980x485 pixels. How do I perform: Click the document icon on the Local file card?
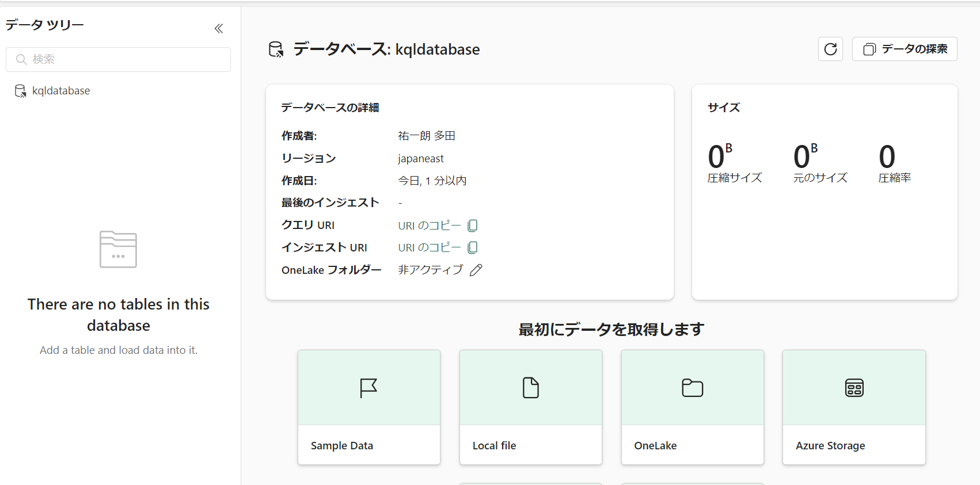click(531, 388)
